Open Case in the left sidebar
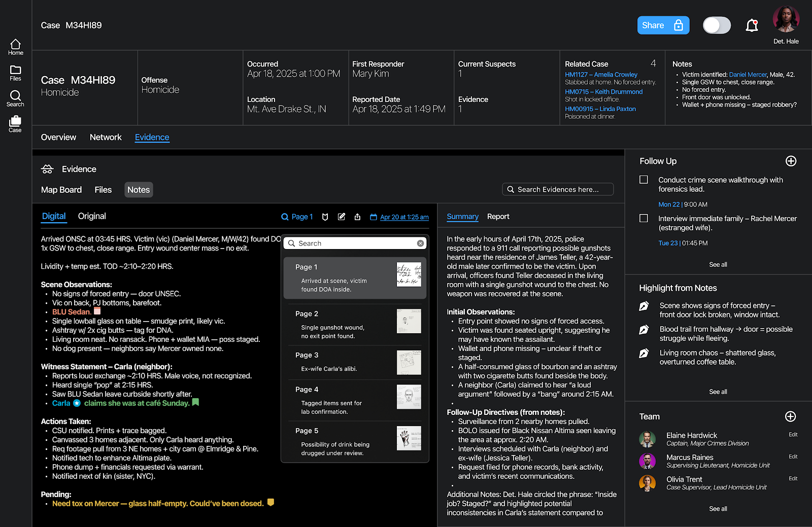Screen dimensions: 812x527 pos(15,124)
